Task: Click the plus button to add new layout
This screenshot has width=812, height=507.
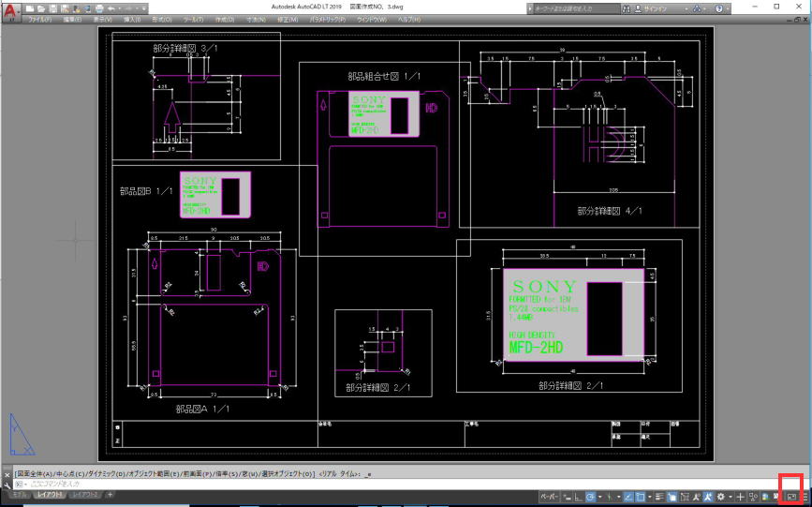Action: 110,495
